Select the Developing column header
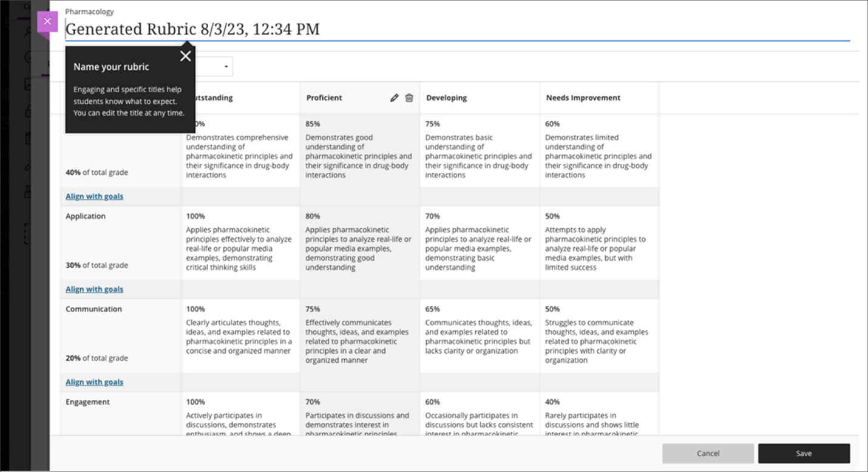Viewport: 868px width, 472px height. pyautogui.click(x=447, y=98)
